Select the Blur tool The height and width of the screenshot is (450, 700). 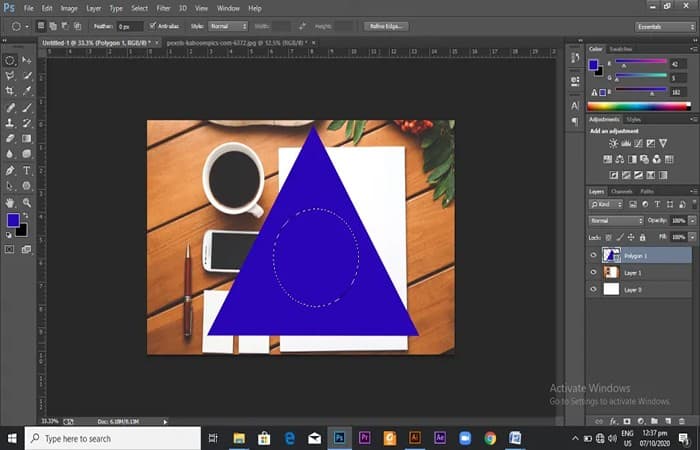click(x=10, y=154)
